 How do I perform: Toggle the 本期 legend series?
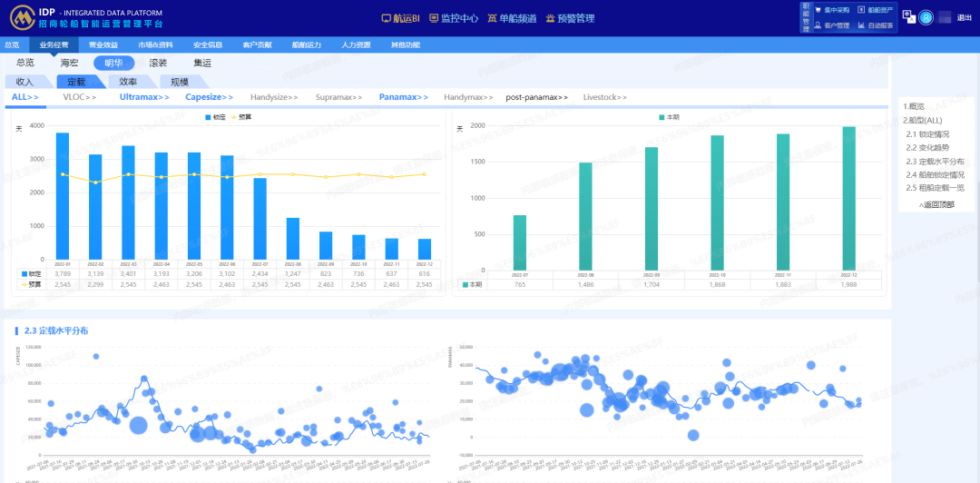click(x=669, y=117)
